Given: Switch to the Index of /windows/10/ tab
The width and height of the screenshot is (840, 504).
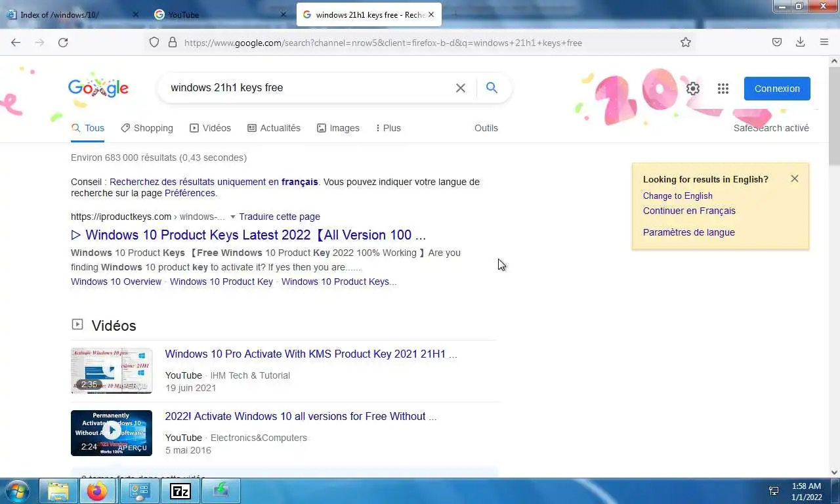Looking at the screenshot, I should 73,14.
